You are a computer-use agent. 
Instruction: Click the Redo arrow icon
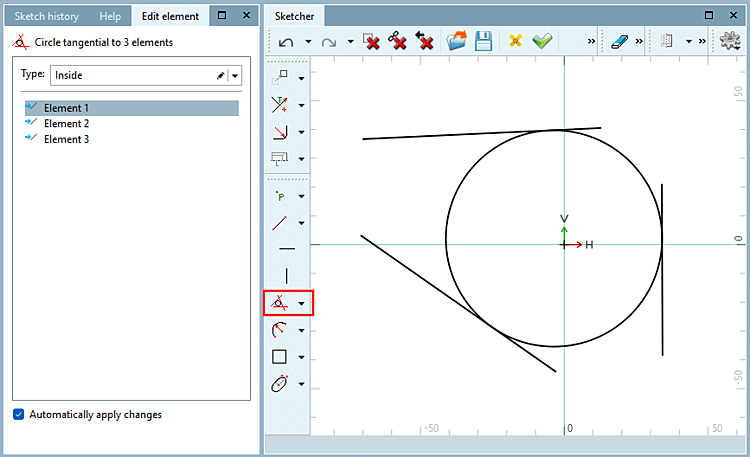coord(329,42)
